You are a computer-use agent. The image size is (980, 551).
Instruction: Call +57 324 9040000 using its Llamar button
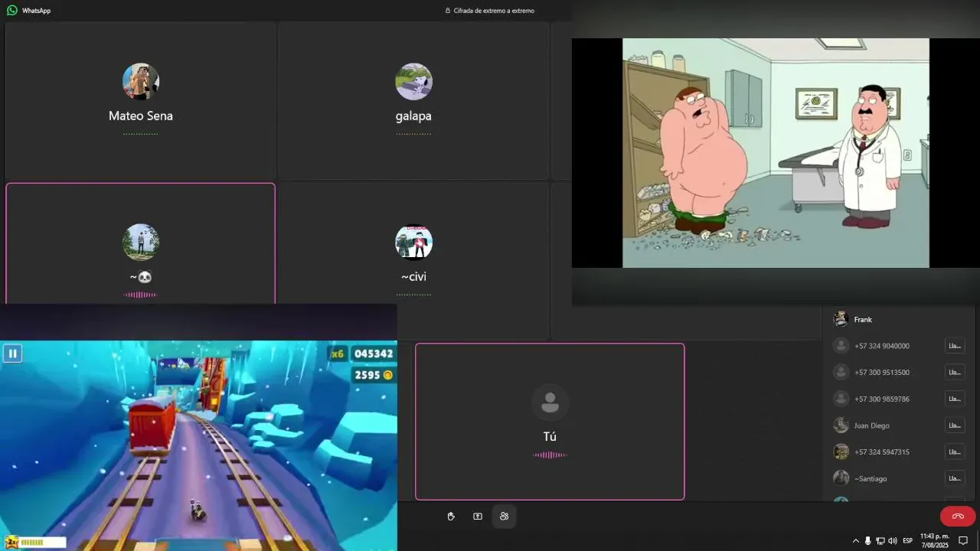click(x=955, y=346)
